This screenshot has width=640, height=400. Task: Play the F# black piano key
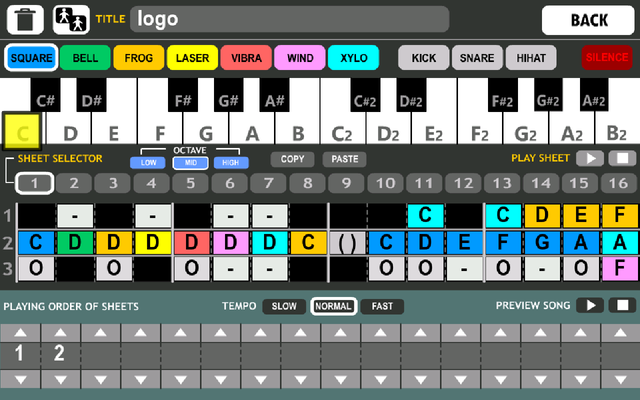[183, 95]
